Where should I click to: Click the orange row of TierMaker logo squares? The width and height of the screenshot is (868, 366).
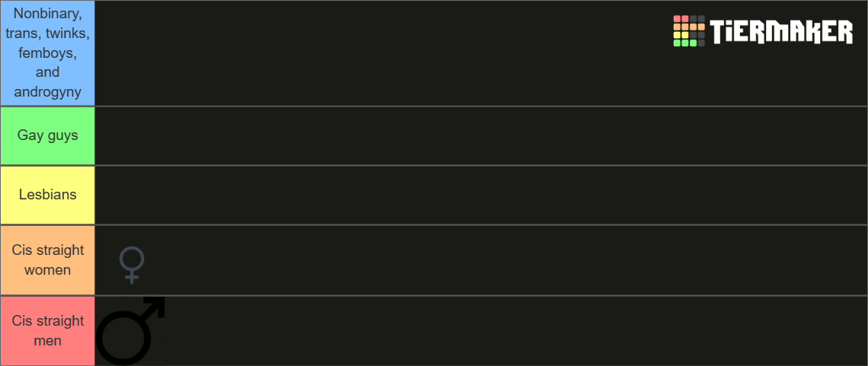pyautogui.click(x=689, y=27)
